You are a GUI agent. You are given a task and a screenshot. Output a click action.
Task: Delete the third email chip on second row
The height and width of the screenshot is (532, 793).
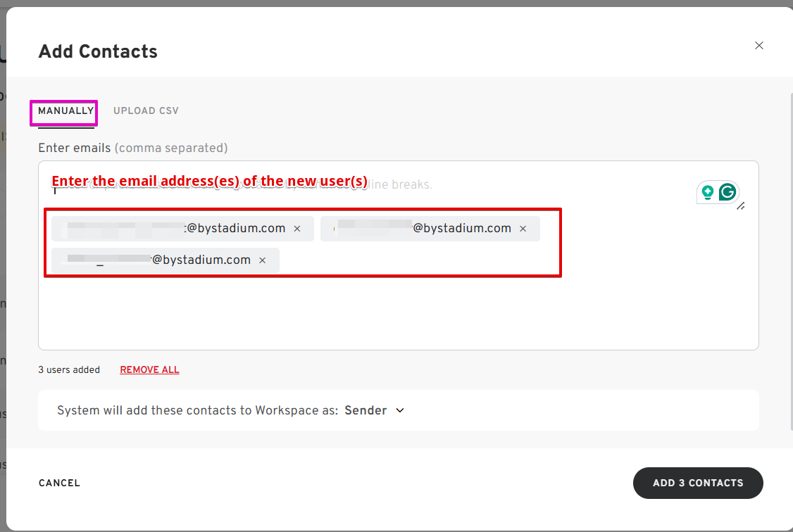(x=263, y=260)
